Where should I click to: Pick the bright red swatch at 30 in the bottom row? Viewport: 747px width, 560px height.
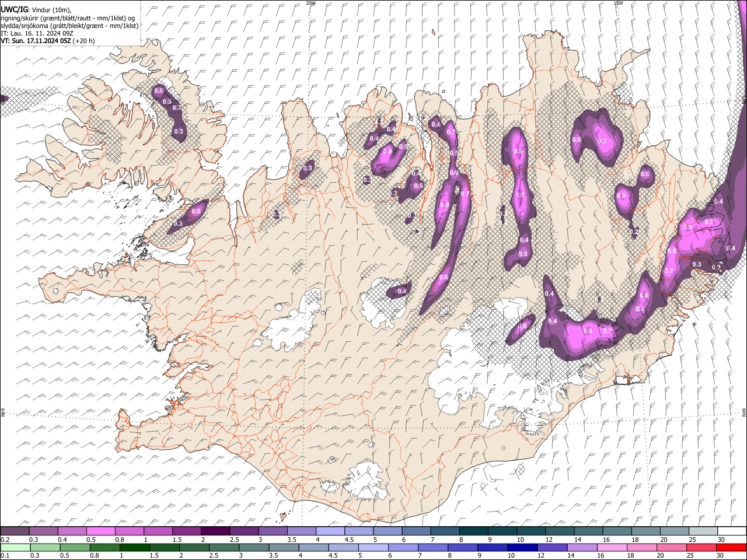(731, 547)
